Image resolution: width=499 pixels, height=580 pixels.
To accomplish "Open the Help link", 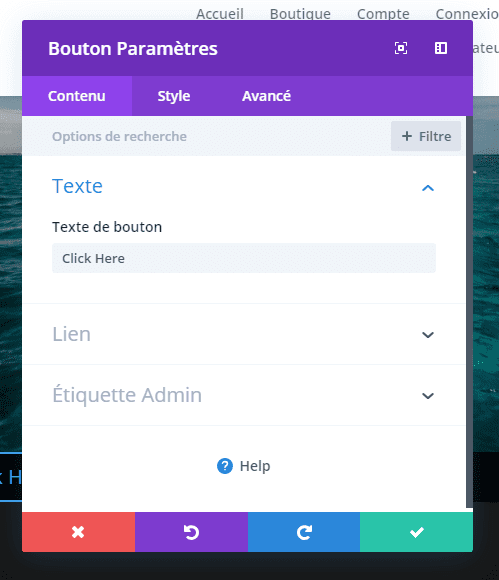I will (255, 466).
